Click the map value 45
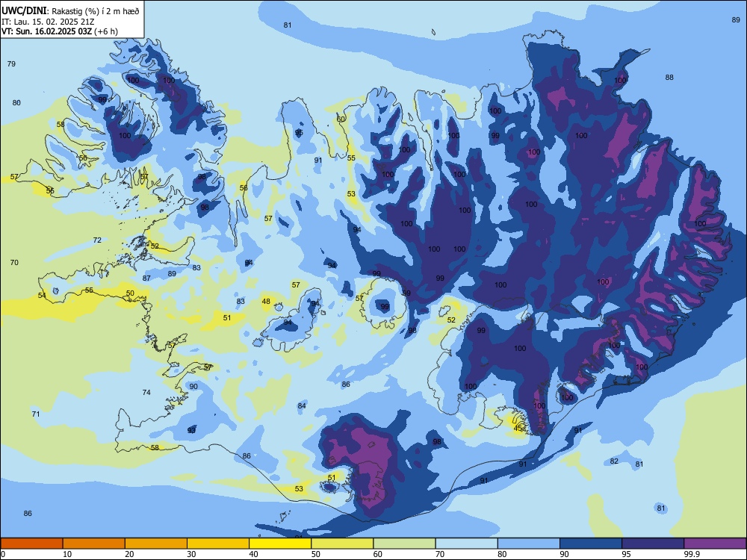The image size is (747, 560). pyautogui.click(x=518, y=429)
